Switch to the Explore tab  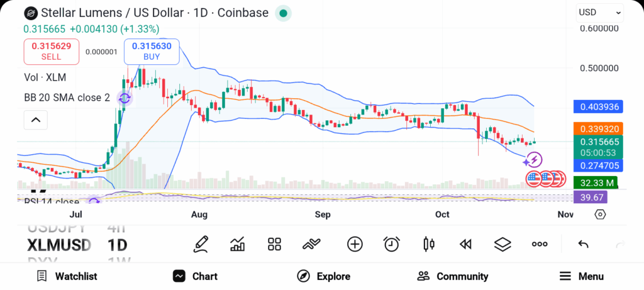tap(324, 276)
